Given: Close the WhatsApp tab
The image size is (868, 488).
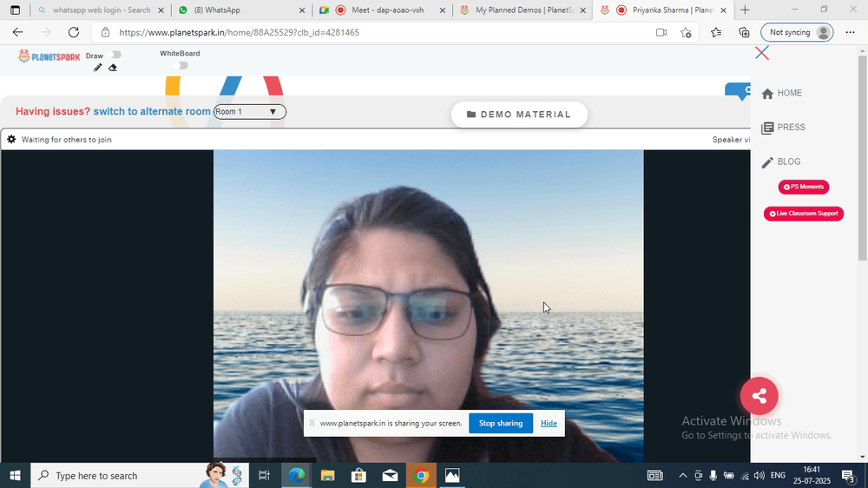Looking at the screenshot, I should (x=302, y=10).
